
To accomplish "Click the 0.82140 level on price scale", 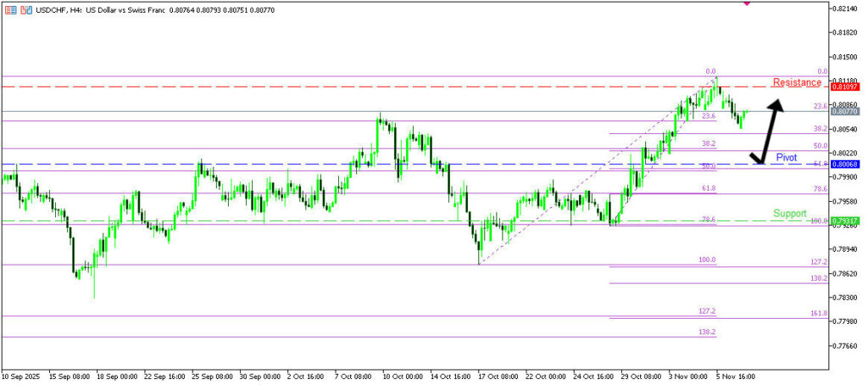I will (x=844, y=8).
